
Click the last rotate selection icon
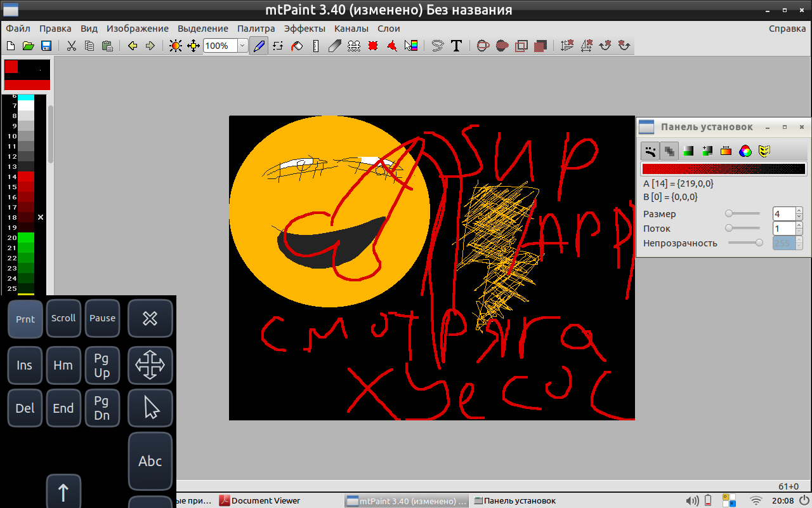[x=624, y=46]
